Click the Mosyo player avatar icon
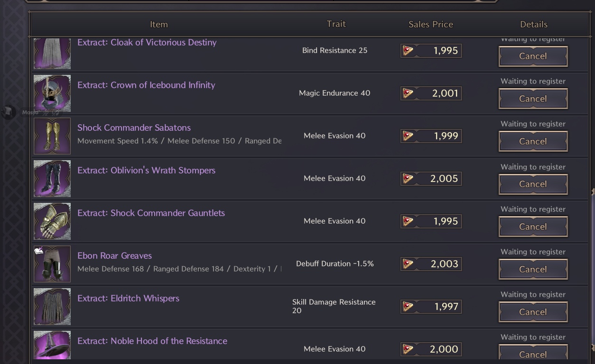Viewport: 595px width, 364px height. click(x=8, y=112)
